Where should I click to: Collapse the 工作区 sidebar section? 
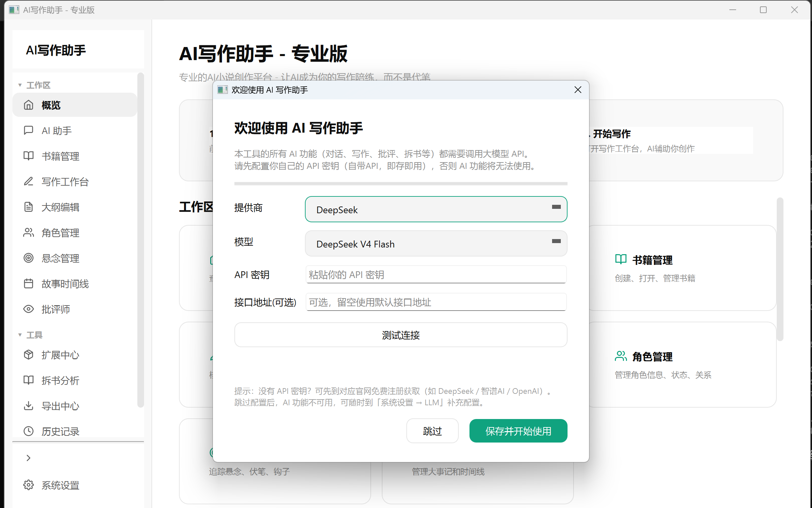tap(20, 85)
